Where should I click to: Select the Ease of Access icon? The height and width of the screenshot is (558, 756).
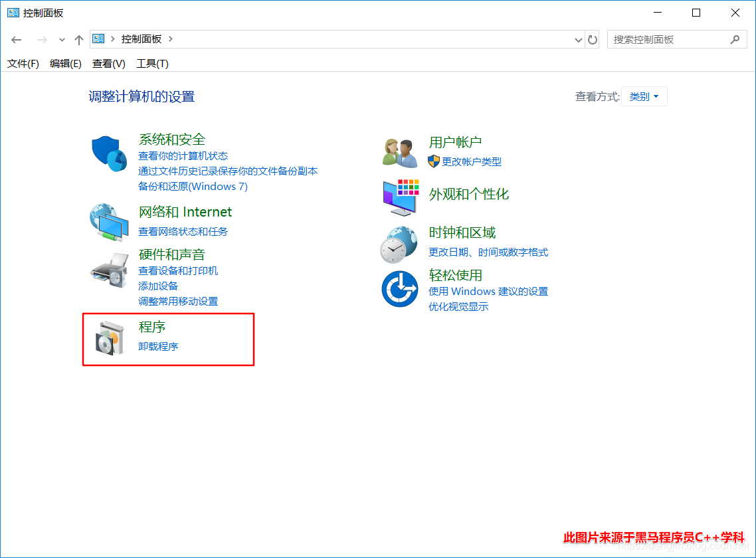399,288
